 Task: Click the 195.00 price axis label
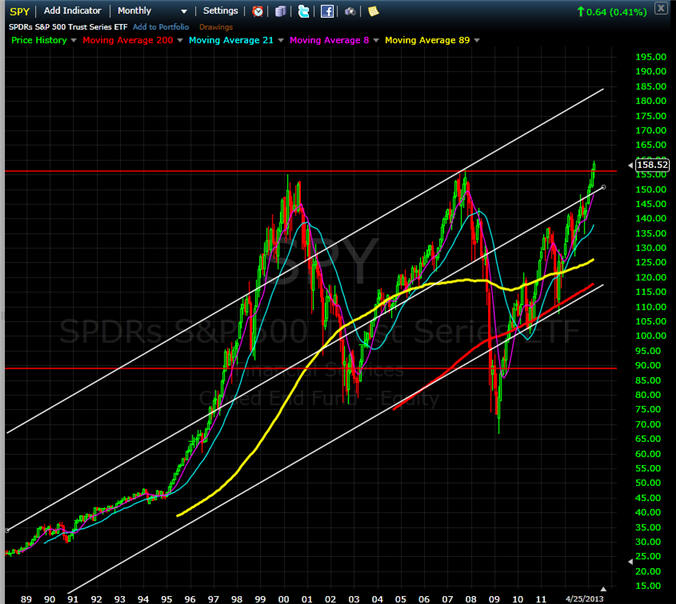(x=651, y=57)
